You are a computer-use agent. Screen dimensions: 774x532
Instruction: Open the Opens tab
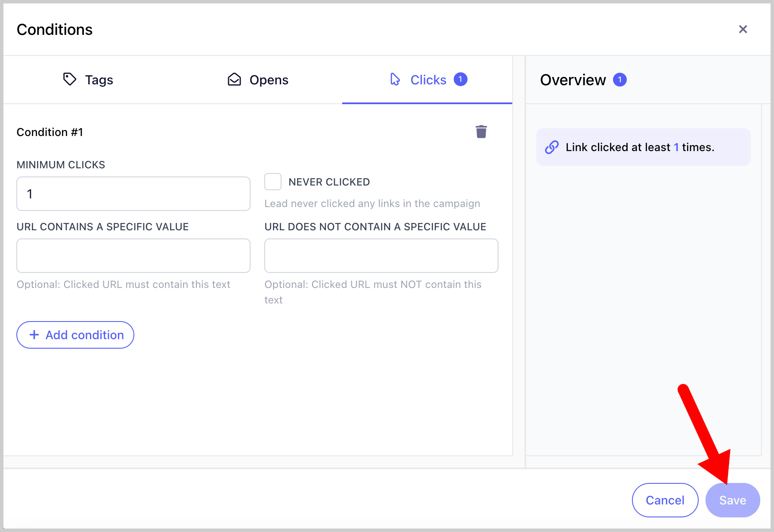[x=257, y=80]
